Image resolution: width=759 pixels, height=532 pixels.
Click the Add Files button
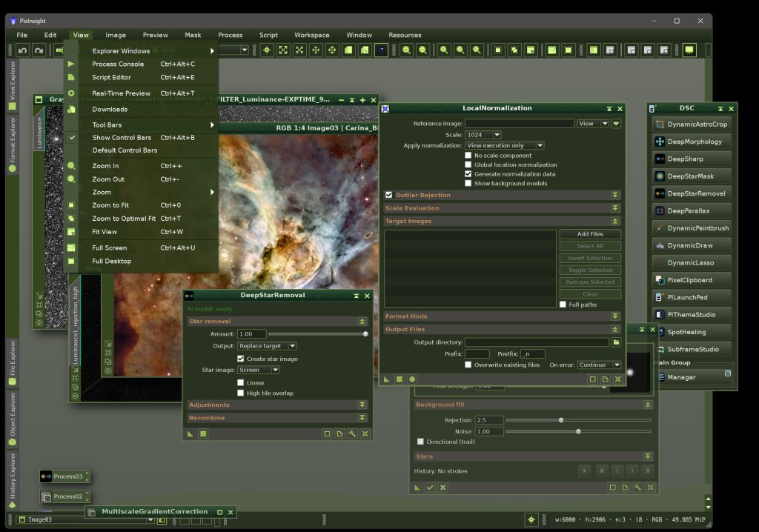(x=590, y=234)
